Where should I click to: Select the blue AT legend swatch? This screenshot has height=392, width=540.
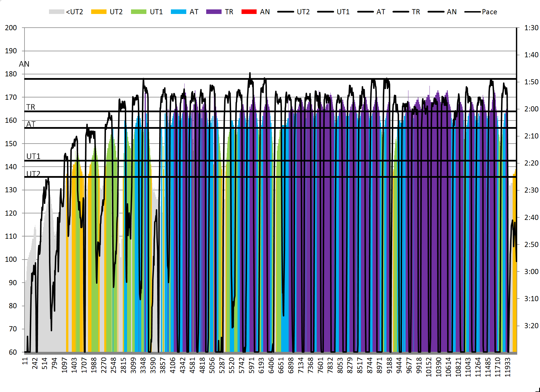coord(178,12)
